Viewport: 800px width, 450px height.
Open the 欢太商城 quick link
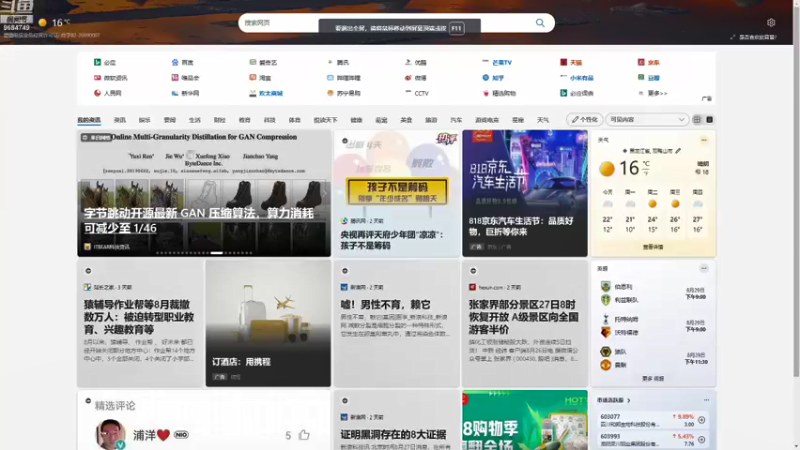266,93
